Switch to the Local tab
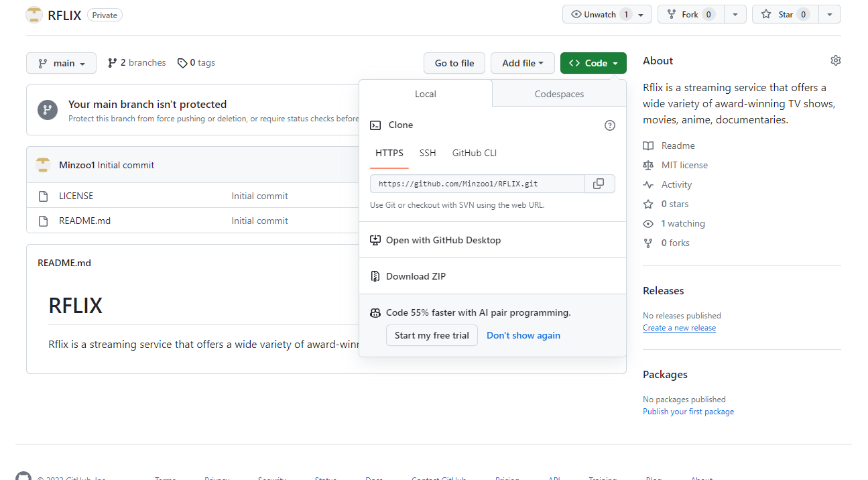 [426, 94]
